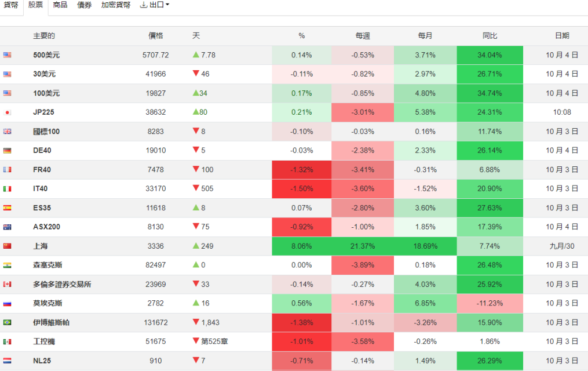
Task: Click the red down arrow in 伊博維斯帕 row
Action: pos(196,322)
